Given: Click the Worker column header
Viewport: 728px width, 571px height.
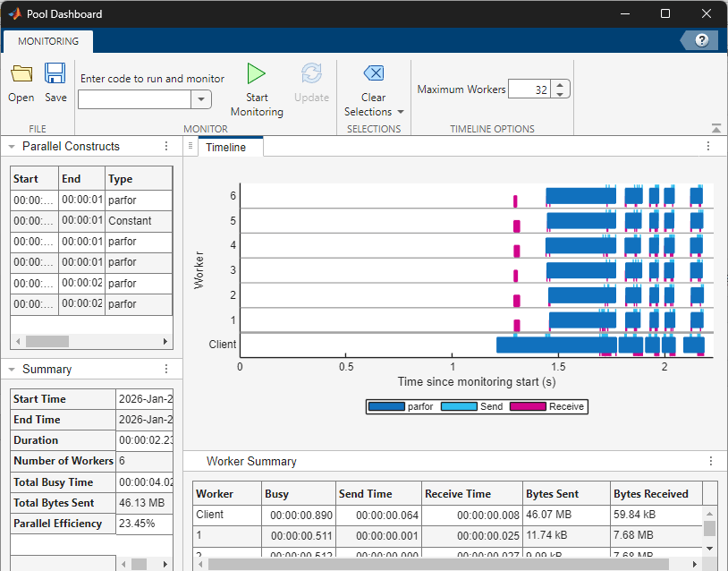Looking at the screenshot, I should click(x=227, y=494).
